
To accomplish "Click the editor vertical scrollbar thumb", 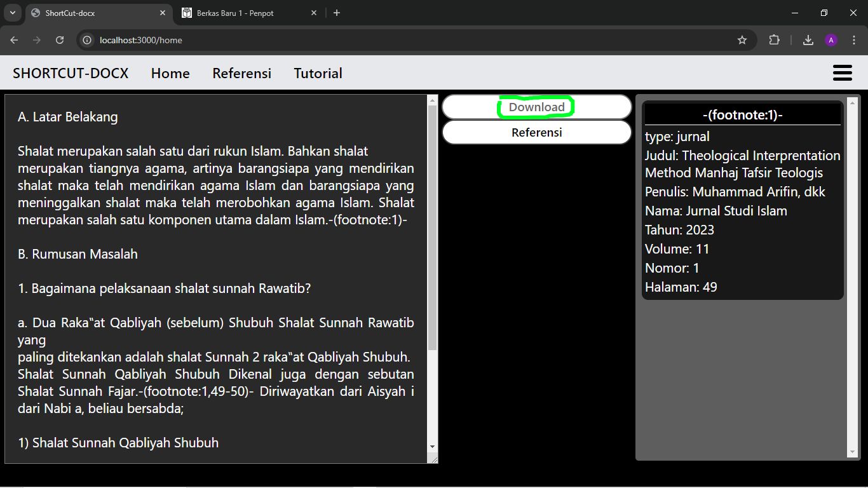I will click(433, 227).
